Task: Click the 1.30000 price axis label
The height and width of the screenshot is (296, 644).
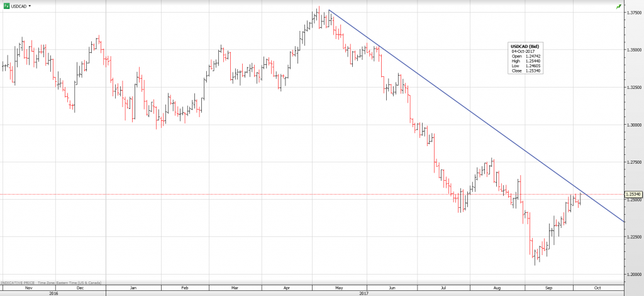Action: coord(633,125)
